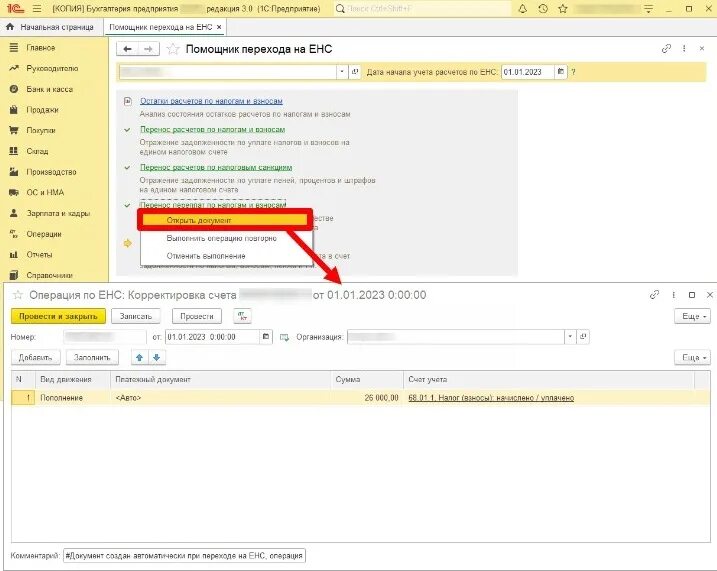This screenshot has height=571, width=717.
Task: Click Добавить row button
Action: [x=35, y=358]
